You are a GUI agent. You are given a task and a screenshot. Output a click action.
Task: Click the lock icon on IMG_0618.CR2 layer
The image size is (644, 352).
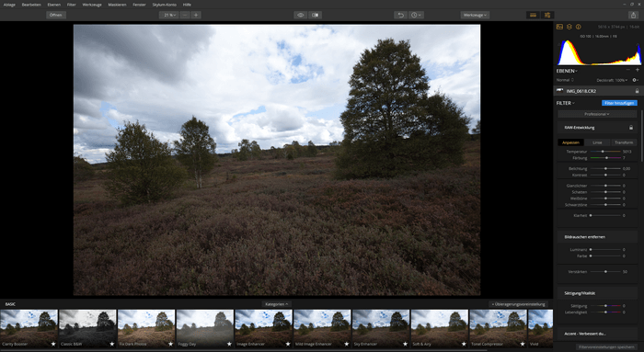tap(637, 91)
